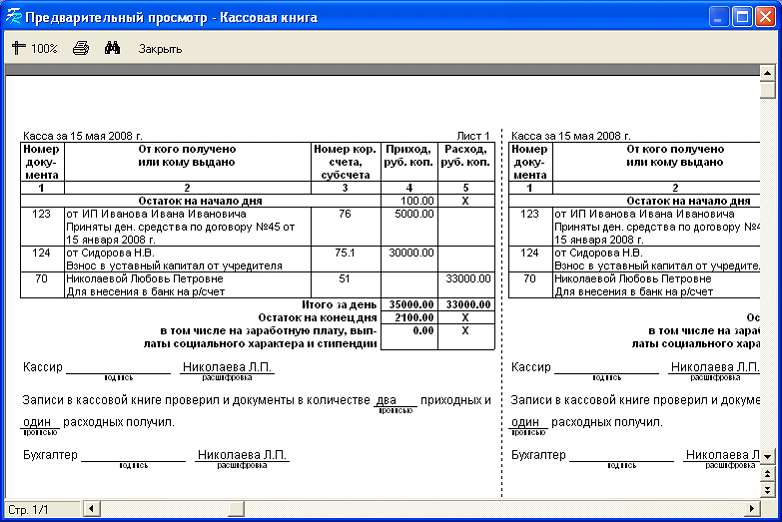Click vertical scrollbar up arrow
The height and width of the screenshot is (522, 782).
click(x=767, y=73)
